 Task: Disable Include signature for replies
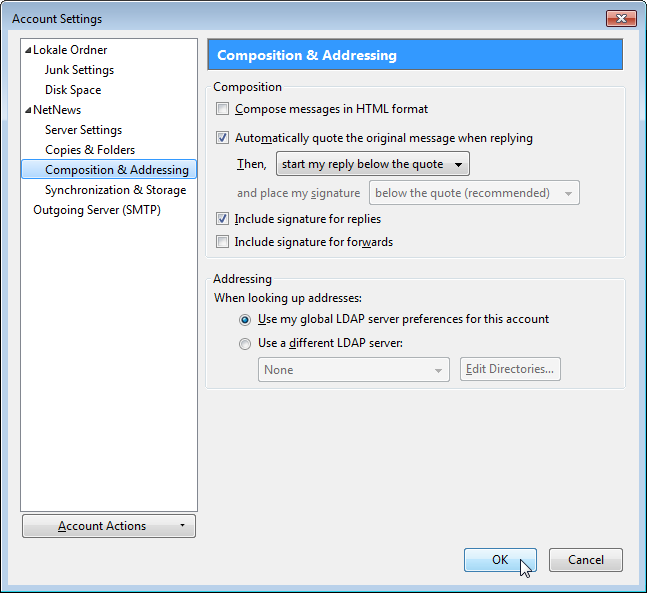223,219
